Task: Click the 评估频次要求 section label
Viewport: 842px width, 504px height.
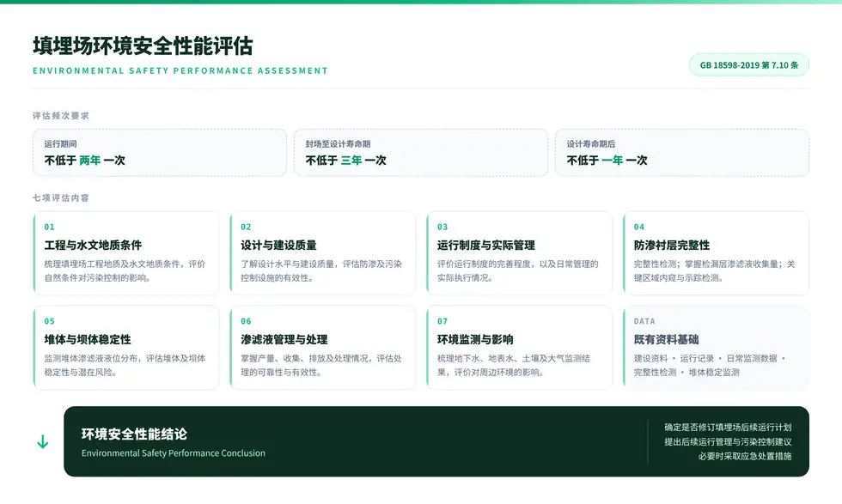Action: pyautogui.click(x=61, y=115)
